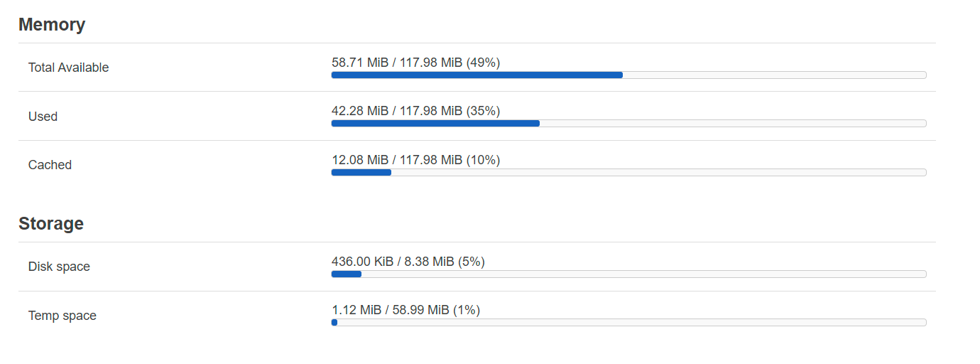Click the 58.71 MiB / 117.98 MiB (49%) text
The width and height of the screenshot is (980, 364).
(x=416, y=63)
